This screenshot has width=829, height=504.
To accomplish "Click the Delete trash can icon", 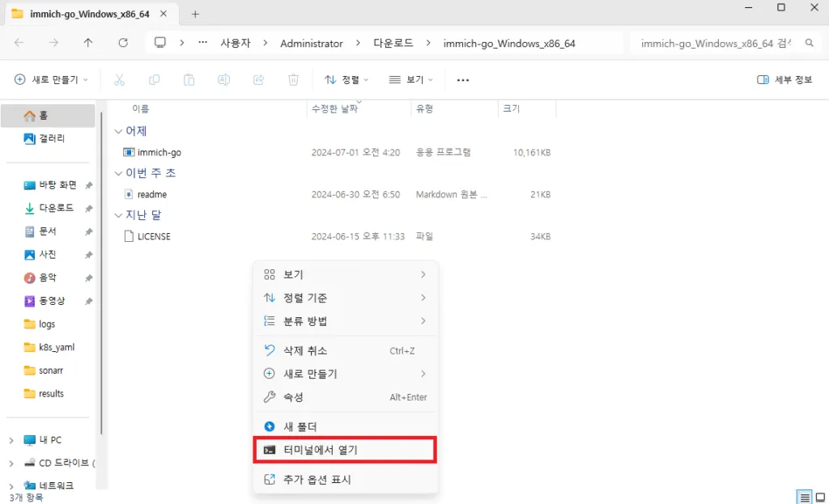I will 294,80.
